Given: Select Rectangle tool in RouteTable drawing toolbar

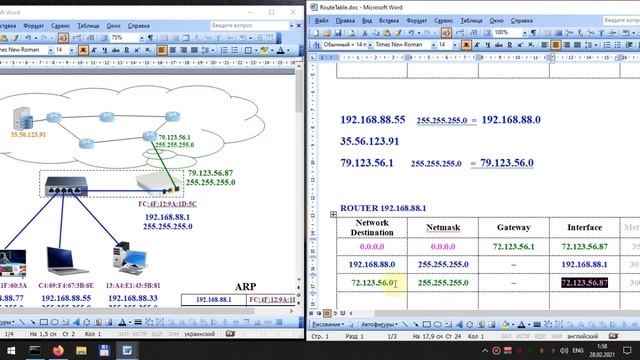Looking at the screenshot, I should point(427,324).
